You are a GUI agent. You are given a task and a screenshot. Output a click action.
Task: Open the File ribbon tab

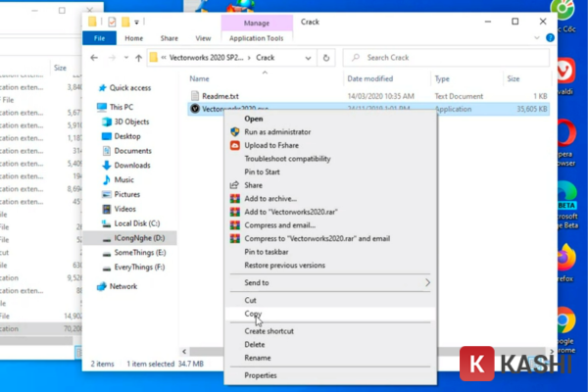(99, 38)
